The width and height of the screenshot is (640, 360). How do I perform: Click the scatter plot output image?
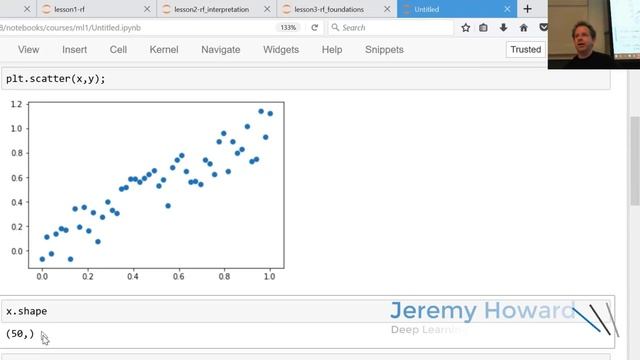pyautogui.click(x=146, y=190)
